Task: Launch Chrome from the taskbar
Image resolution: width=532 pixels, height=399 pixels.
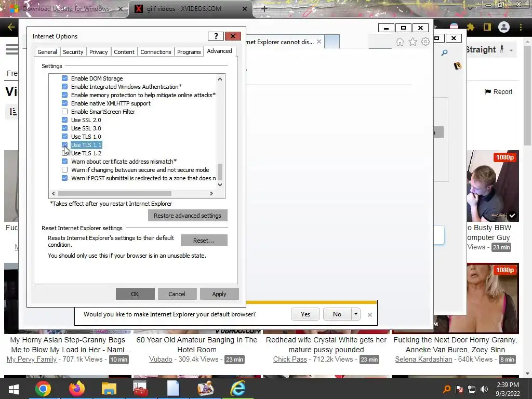Action: tap(43, 389)
